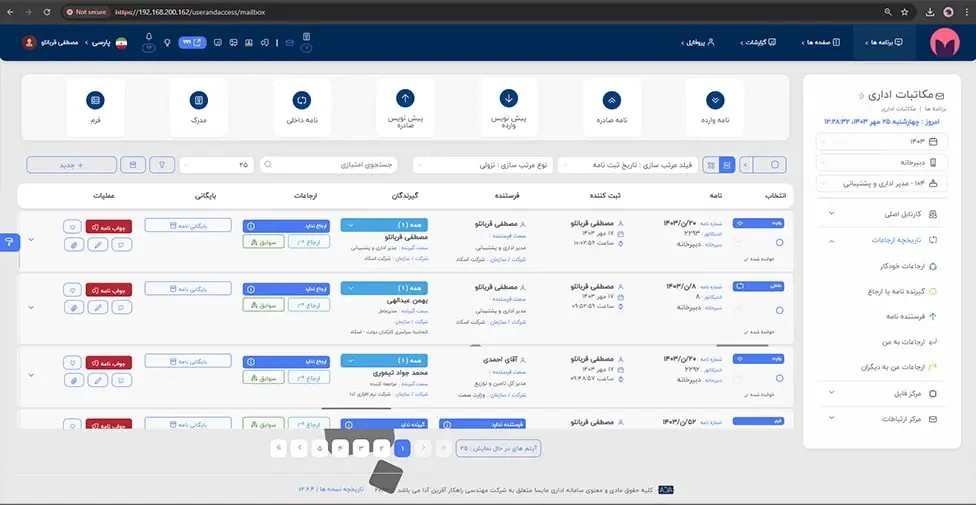Open the نامه صادره (outgoing letter) icon card
This screenshot has height=505, width=976.
612,107
